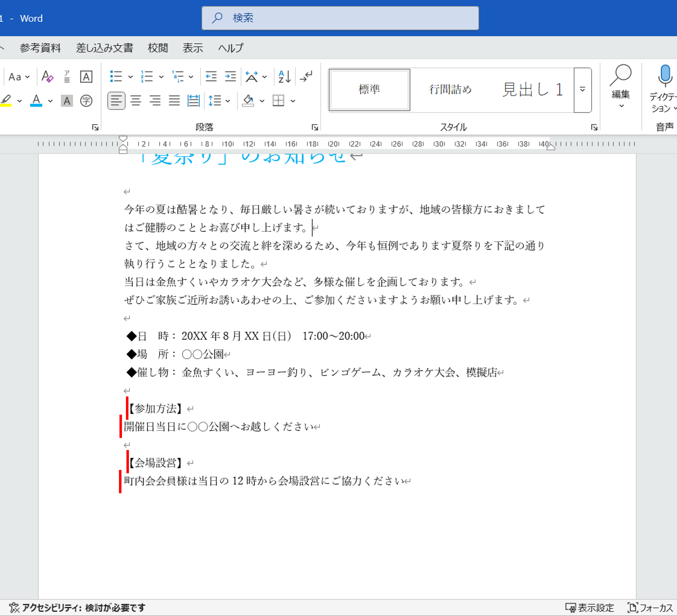Click the clear formatting icon
Screen dimensions: 677x616
[47, 77]
